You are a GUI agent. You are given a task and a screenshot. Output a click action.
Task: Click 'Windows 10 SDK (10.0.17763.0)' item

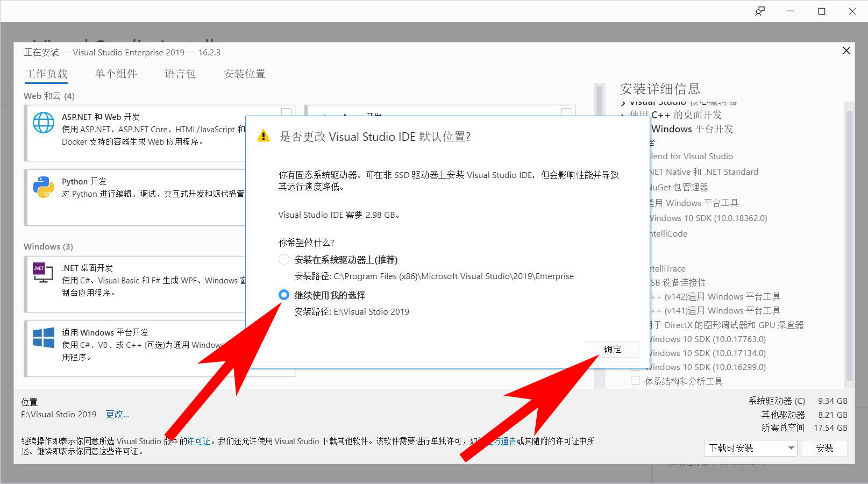click(x=708, y=339)
